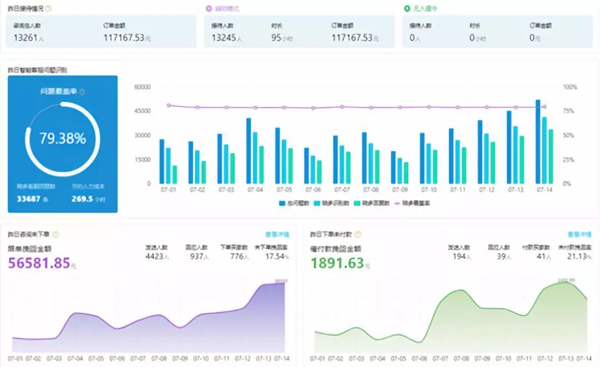Click the purple line point at 07-01
The height and width of the screenshot is (367, 600).
[x=169, y=105]
